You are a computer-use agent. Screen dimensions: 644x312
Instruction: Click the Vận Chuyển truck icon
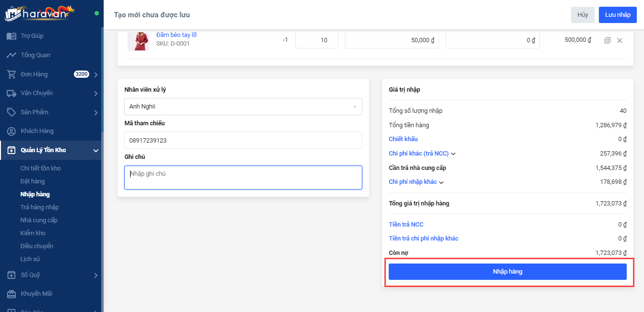(12, 93)
